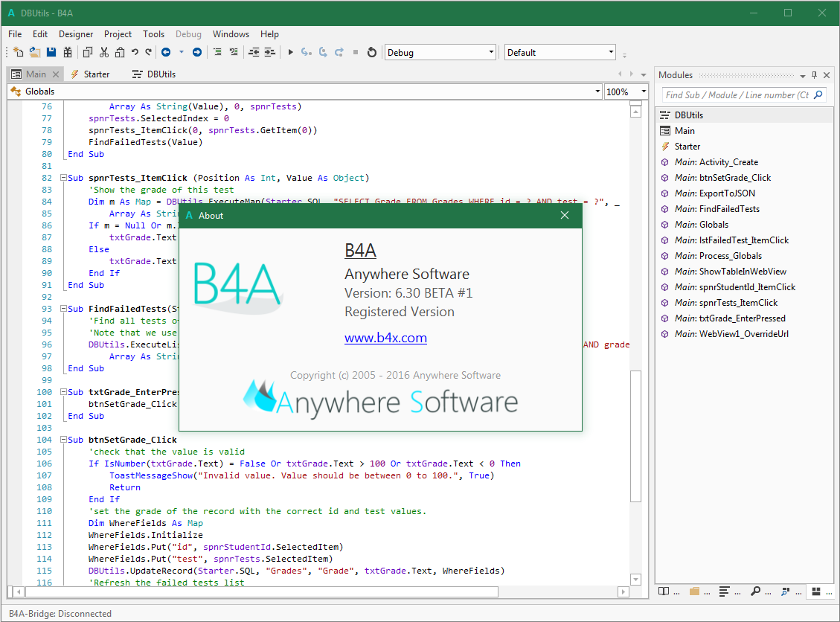Select the Modules tab icon at bottom
This screenshot has width=840, height=622.
(816, 591)
